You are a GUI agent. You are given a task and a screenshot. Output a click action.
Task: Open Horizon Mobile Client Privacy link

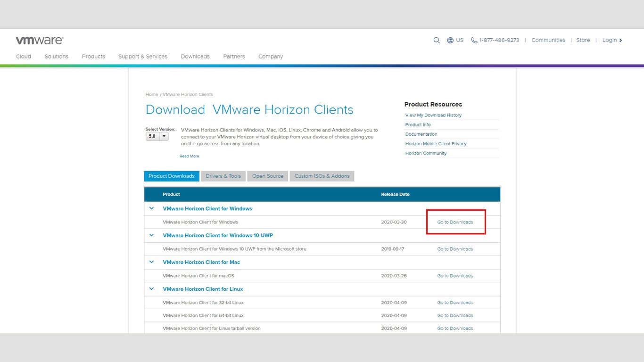[436, 144]
